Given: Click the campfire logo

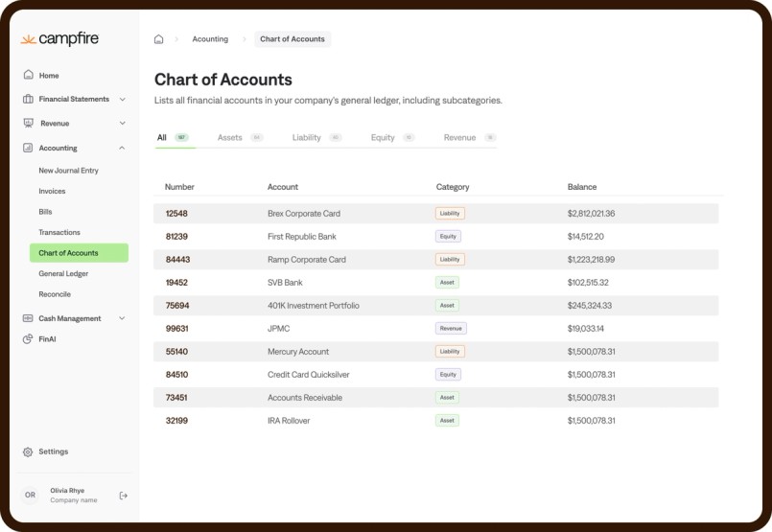Looking at the screenshot, I should [x=59, y=39].
